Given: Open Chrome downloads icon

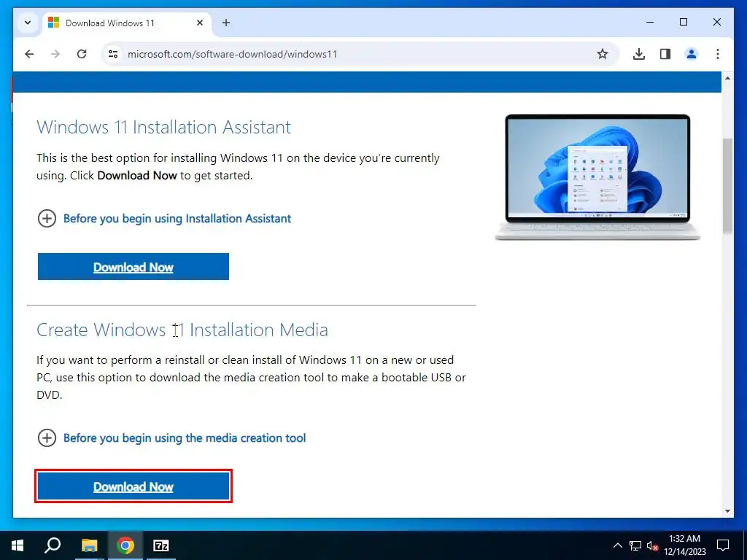Looking at the screenshot, I should [639, 54].
